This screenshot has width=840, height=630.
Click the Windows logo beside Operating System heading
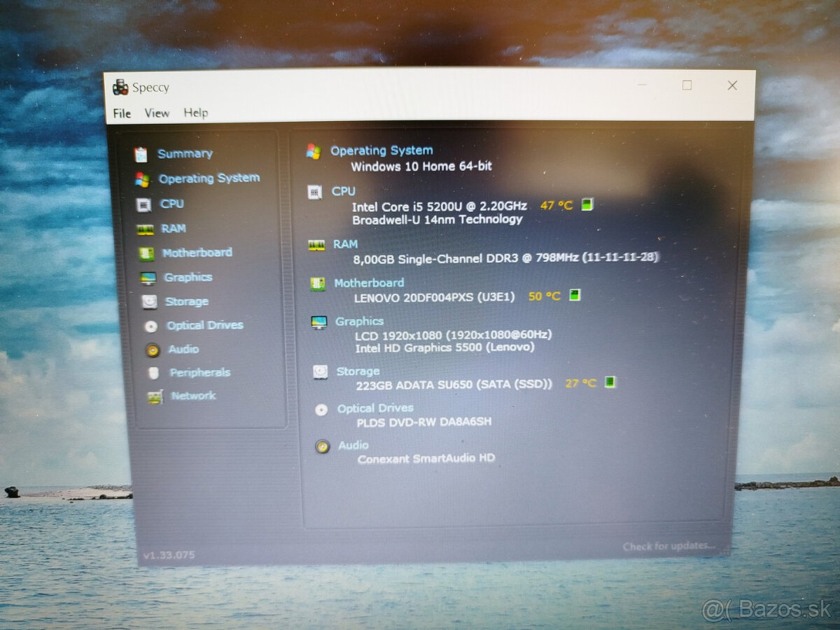314,150
